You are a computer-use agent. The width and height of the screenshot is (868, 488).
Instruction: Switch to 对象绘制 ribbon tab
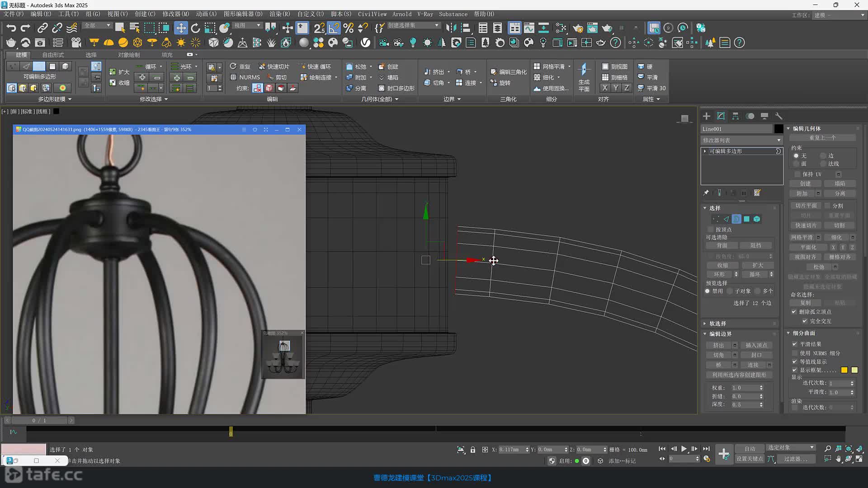point(129,55)
